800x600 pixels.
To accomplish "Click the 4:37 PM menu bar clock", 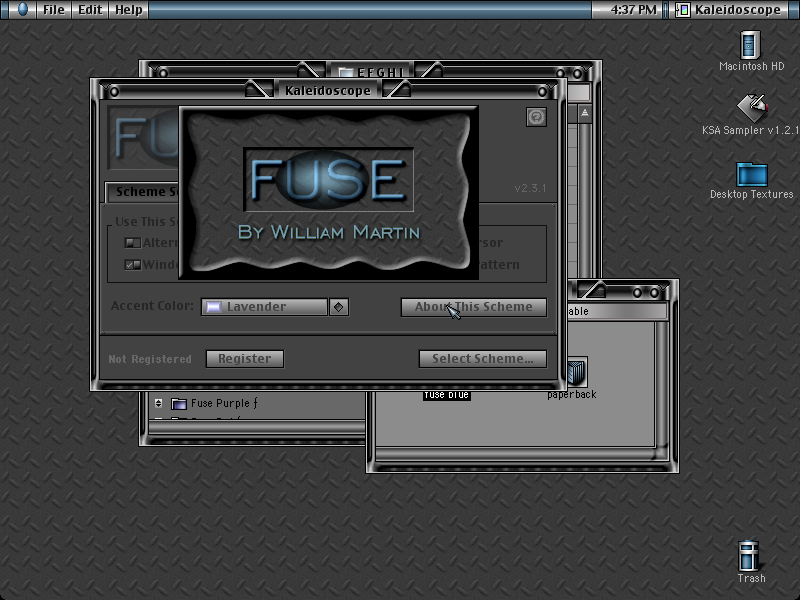I will [x=633, y=10].
